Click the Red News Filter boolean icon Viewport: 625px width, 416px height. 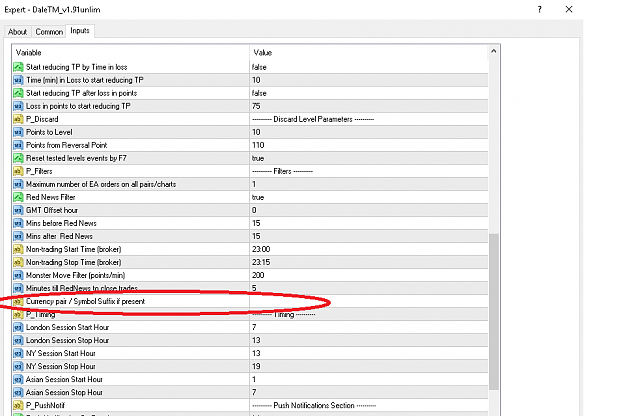click(18, 197)
